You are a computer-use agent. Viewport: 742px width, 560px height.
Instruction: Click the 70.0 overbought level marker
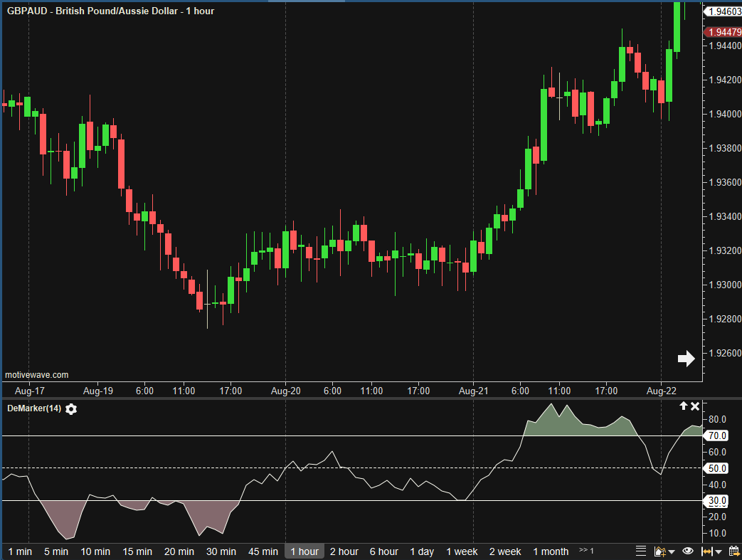(717, 435)
